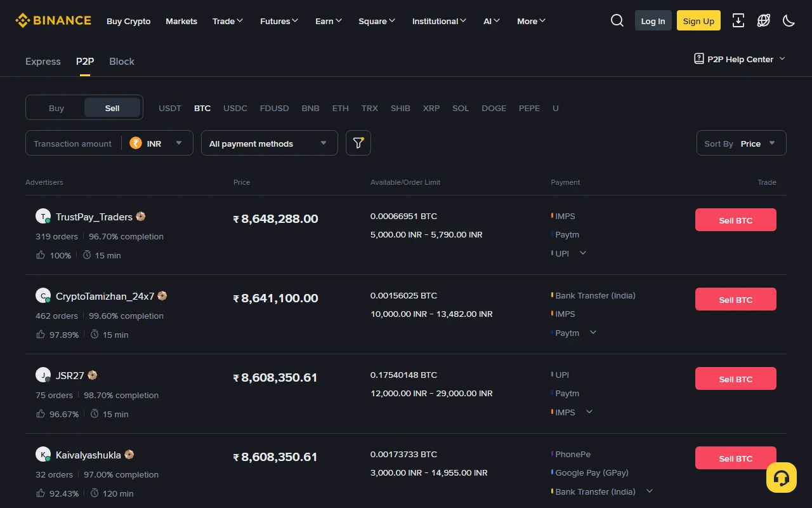This screenshot has height=508, width=812.
Task: Click JSR27 verified badge icon
Action: [93, 375]
